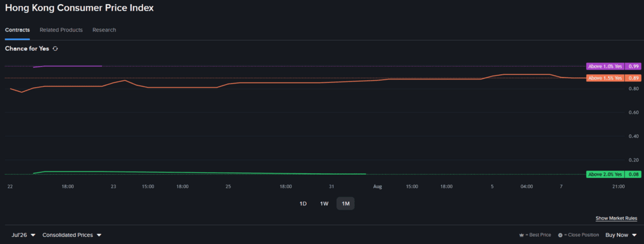Viewport: 644px width, 244px height.
Task: Select the Contracts tab
Action: [x=17, y=30]
